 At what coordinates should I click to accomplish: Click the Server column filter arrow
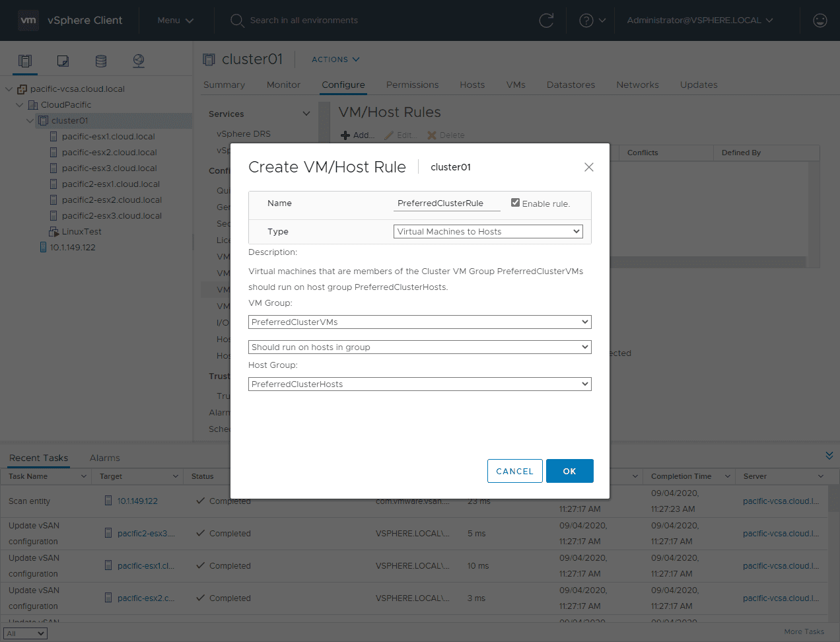(821, 476)
